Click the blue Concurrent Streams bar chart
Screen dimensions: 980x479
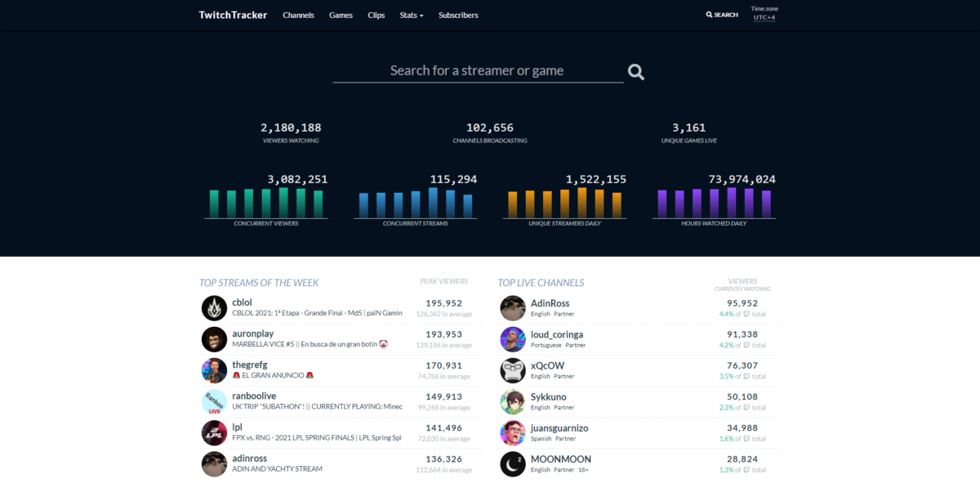[416, 203]
